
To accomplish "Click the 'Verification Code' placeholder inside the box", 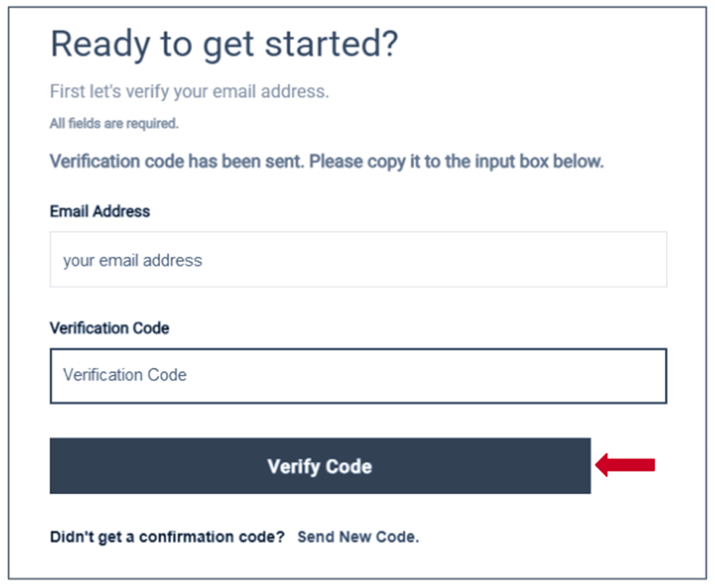I will click(x=125, y=376).
